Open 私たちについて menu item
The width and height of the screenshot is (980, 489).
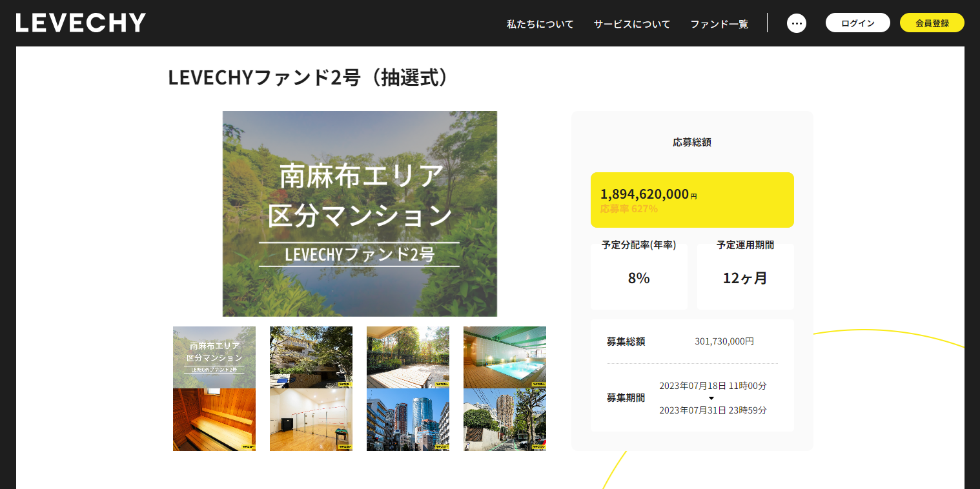pyautogui.click(x=540, y=24)
